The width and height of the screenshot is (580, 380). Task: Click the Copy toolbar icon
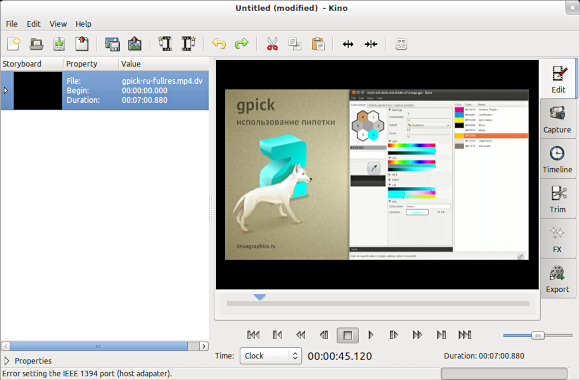(x=295, y=44)
